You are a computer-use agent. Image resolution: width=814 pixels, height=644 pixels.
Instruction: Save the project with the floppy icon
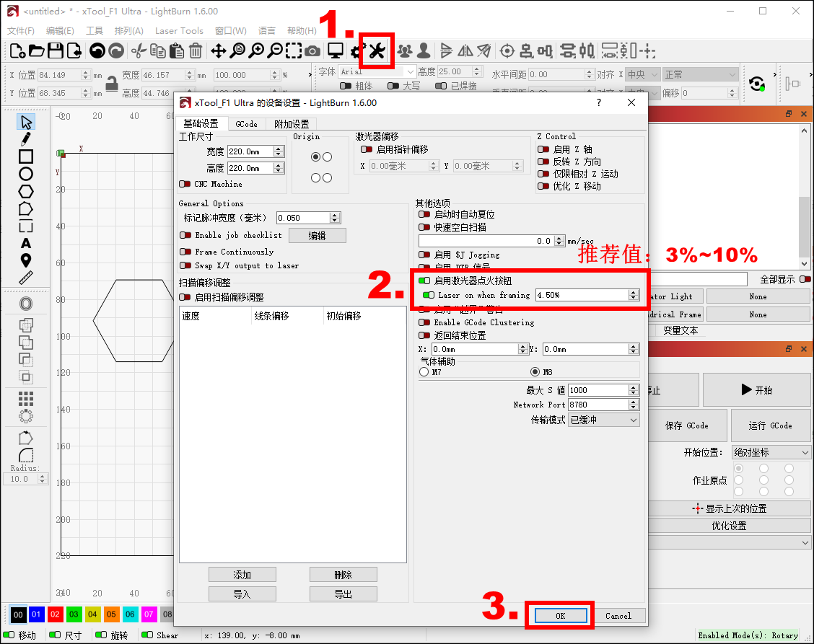(x=56, y=51)
